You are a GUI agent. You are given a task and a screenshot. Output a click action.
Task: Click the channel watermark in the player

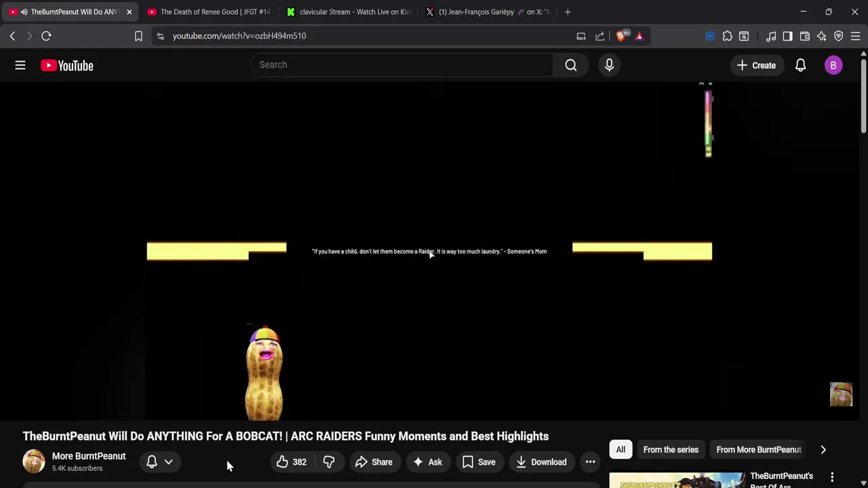pyautogui.click(x=841, y=394)
